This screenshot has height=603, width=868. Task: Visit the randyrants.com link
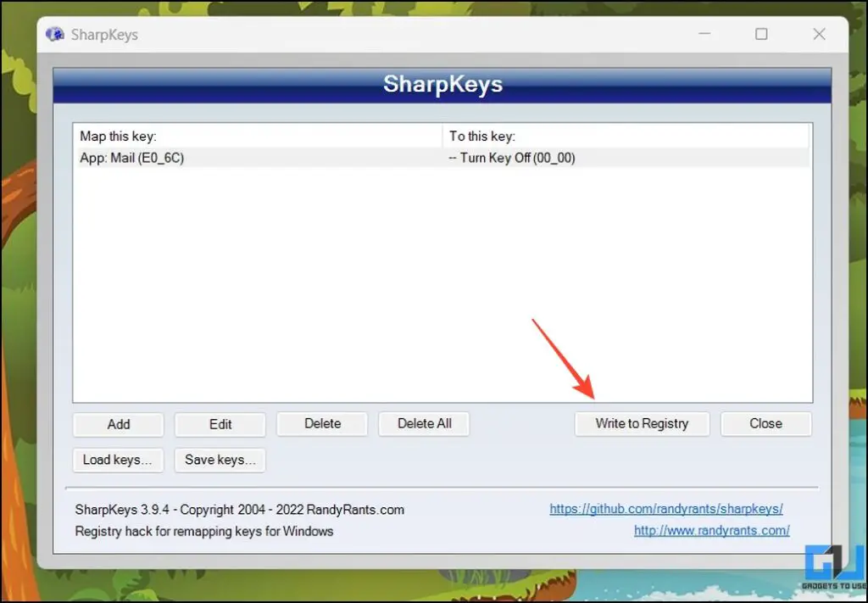click(711, 531)
